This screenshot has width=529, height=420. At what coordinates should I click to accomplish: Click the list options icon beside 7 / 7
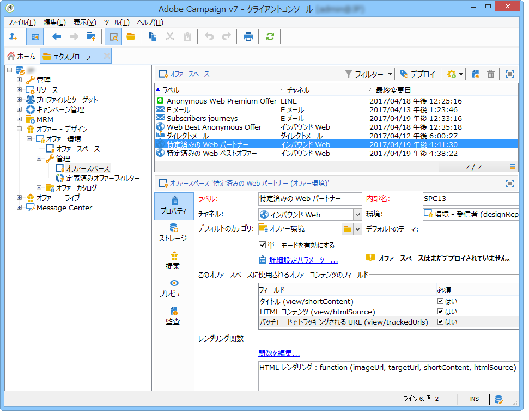pos(513,166)
